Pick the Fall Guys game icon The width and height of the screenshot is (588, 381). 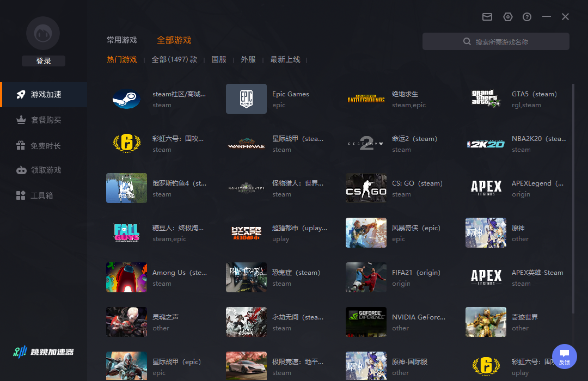point(126,233)
